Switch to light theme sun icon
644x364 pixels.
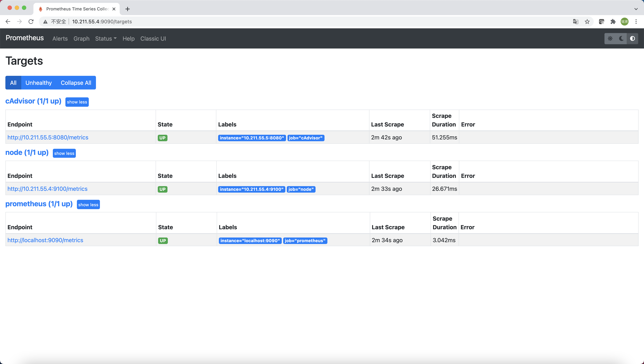[610, 38]
